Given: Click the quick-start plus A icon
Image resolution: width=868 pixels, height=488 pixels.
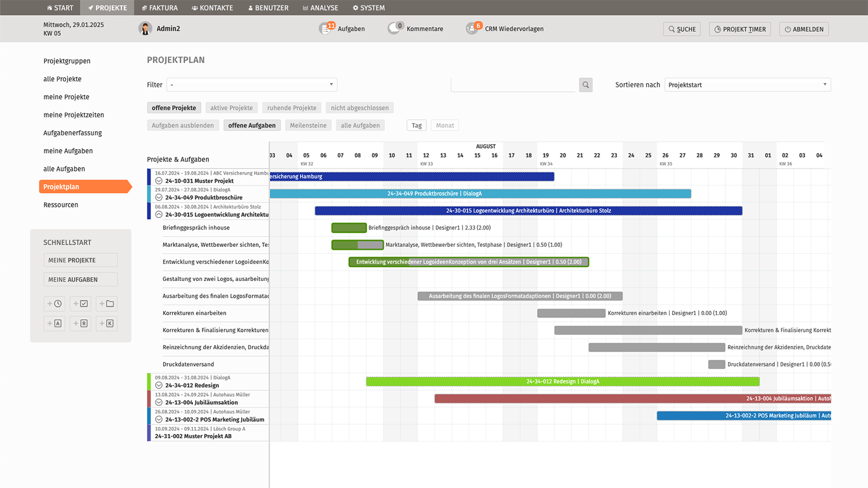Looking at the screenshot, I should pos(55,323).
